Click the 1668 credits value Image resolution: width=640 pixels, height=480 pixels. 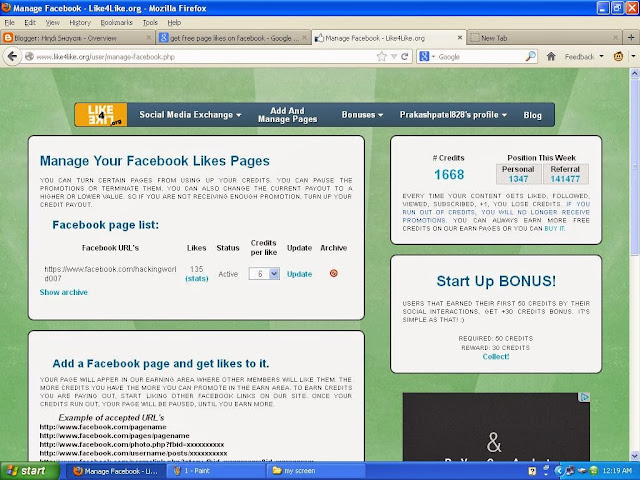[449, 175]
